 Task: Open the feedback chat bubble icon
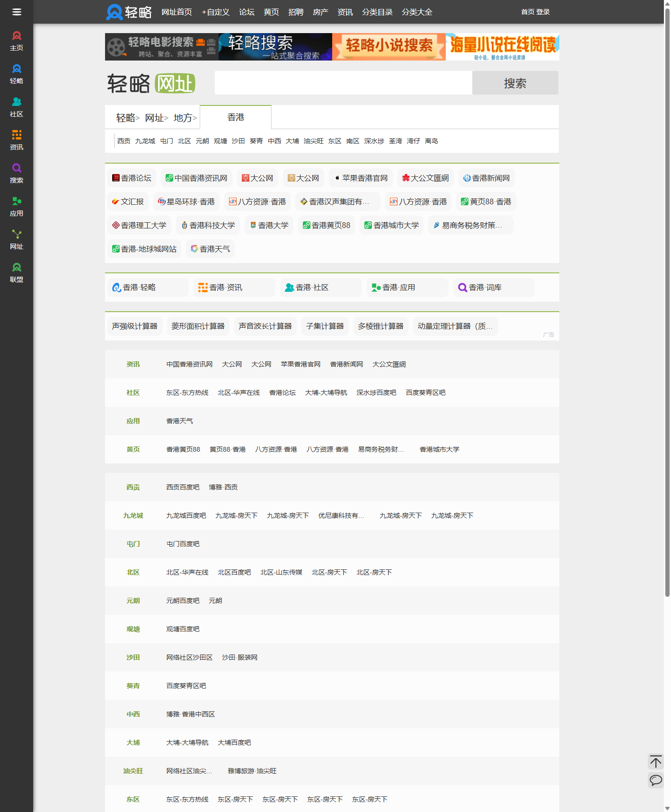pos(655,780)
